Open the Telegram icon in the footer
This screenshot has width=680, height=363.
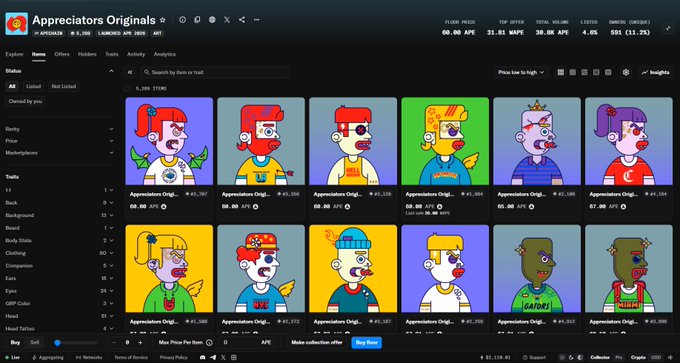click(x=212, y=357)
